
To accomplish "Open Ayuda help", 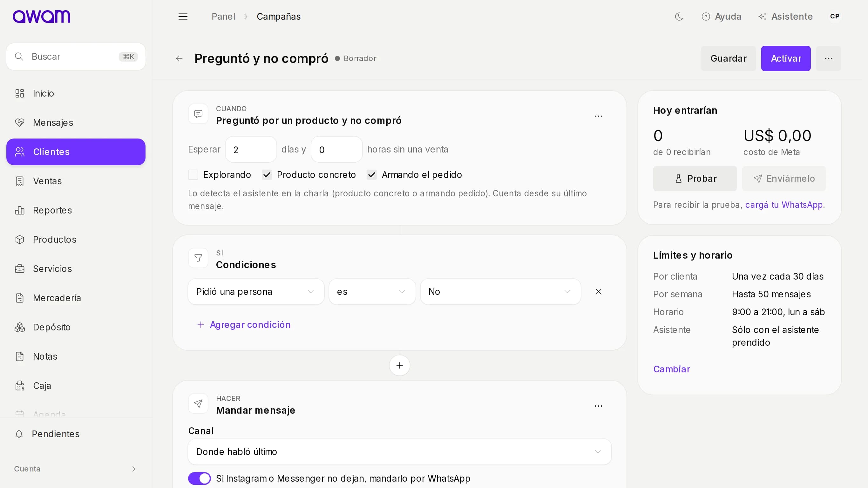I will (x=722, y=17).
